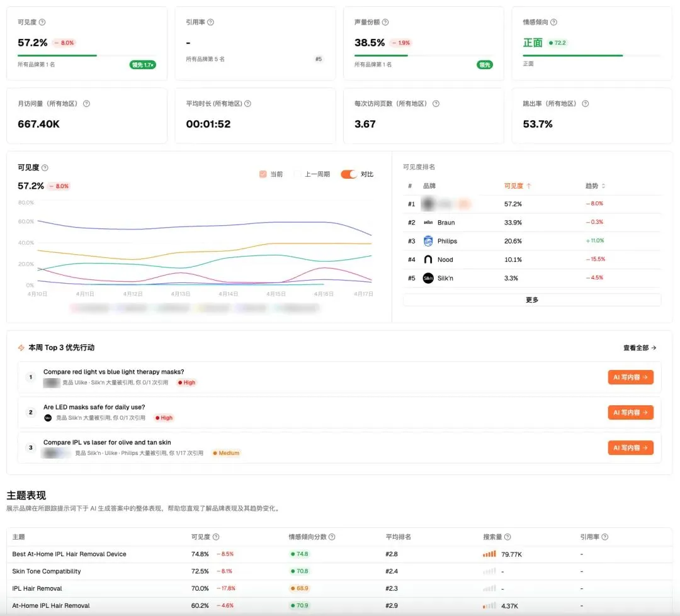Click the 74.8 sentiment score badge

click(x=300, y=554)
